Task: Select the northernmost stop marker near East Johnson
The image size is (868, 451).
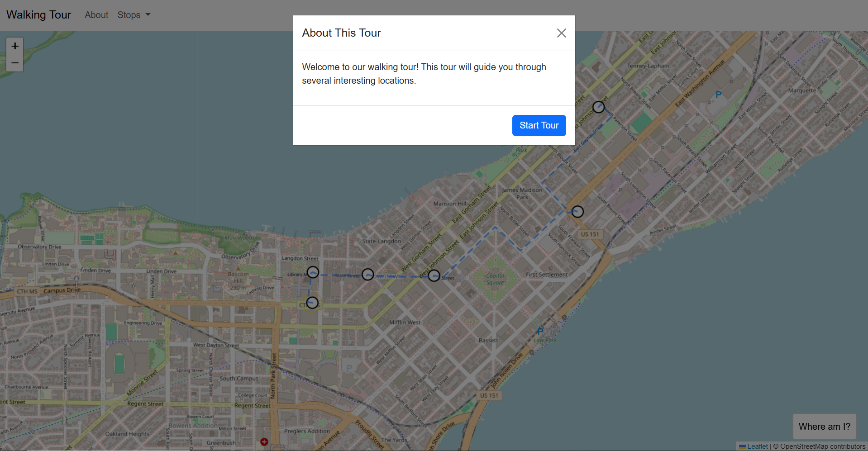Action: 599,107
